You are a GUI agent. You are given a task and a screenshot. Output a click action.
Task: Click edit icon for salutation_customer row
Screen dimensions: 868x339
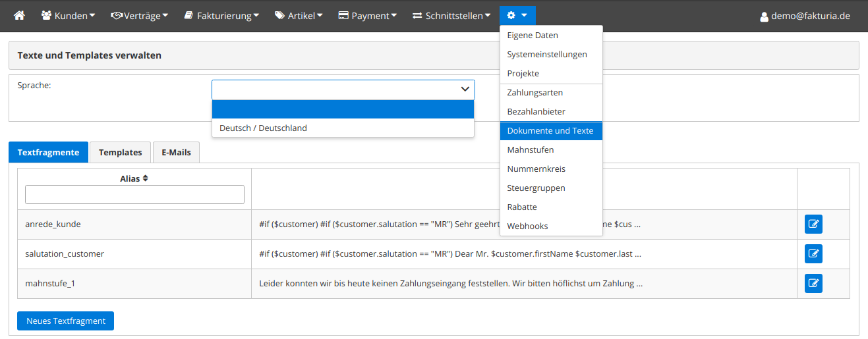[813, 253]
